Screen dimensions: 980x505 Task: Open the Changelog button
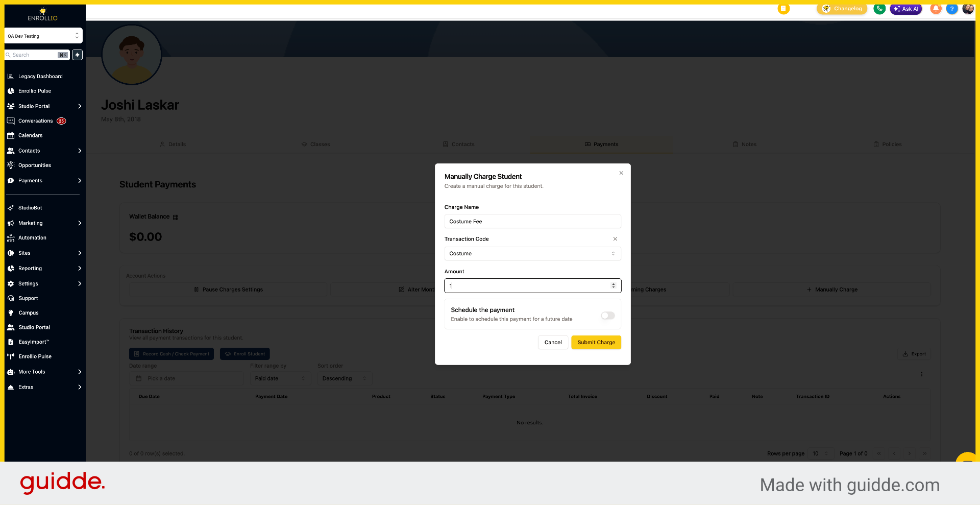(842, 9)
